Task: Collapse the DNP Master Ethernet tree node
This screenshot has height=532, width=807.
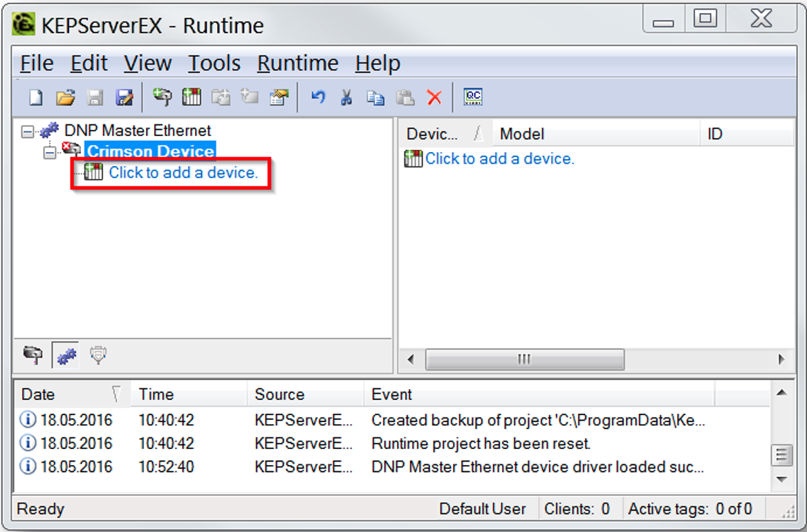Action: pos(27,131)
